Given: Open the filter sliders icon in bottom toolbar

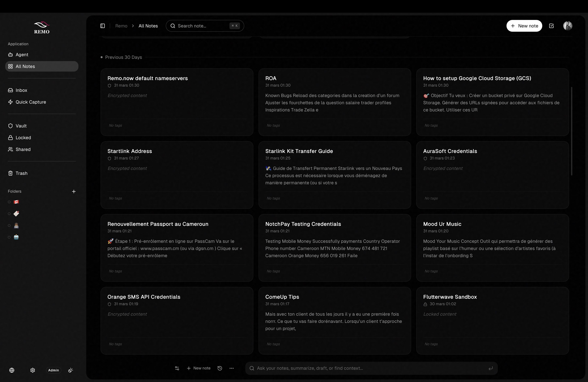Looking at the screenshot, I should pos(177,368).
